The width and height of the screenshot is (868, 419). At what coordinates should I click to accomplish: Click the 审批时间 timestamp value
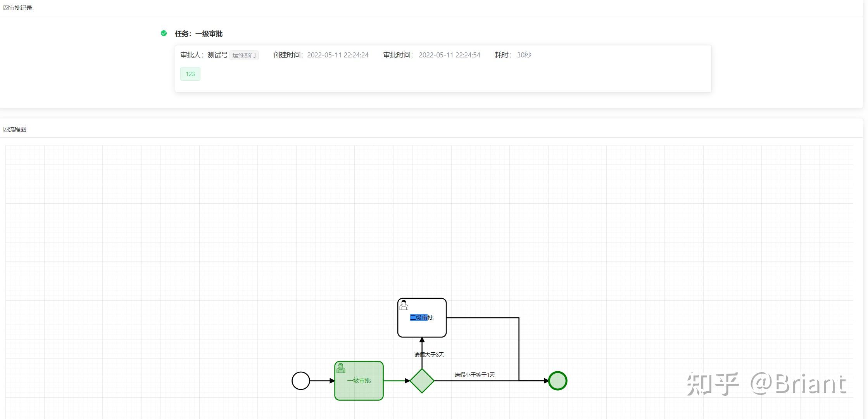(449, 55)
